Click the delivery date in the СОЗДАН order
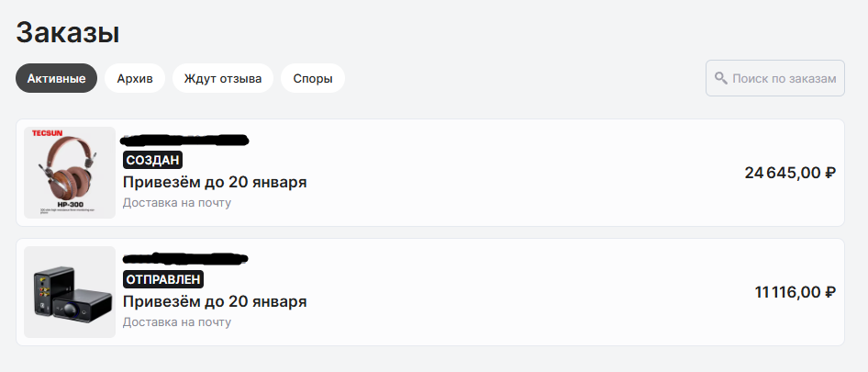 tap(215, 182)
